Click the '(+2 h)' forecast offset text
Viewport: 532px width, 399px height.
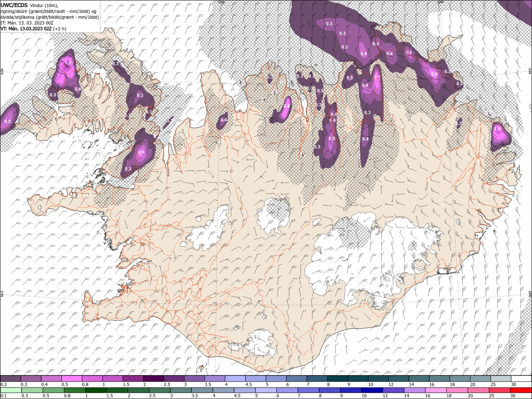tap(60, 29)
